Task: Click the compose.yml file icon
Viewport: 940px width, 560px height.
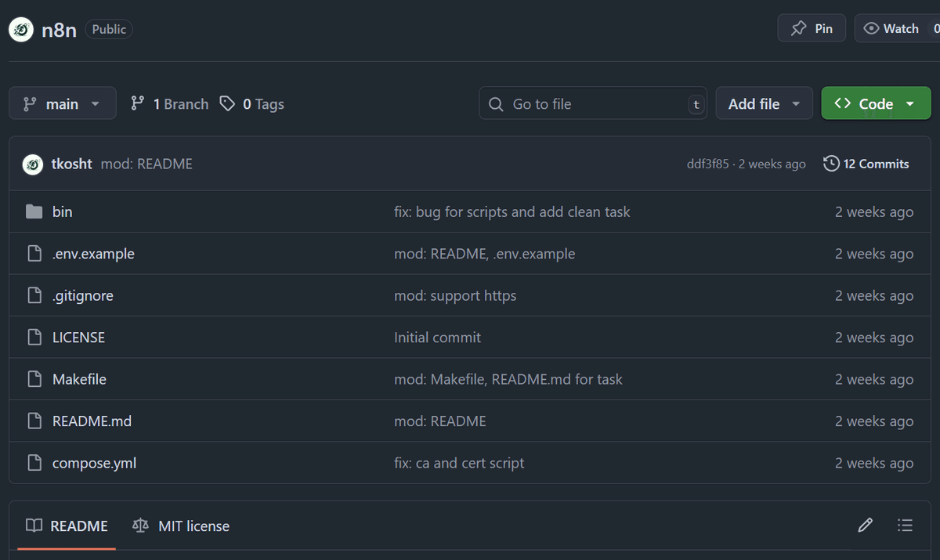Action: tap(34, 463)
